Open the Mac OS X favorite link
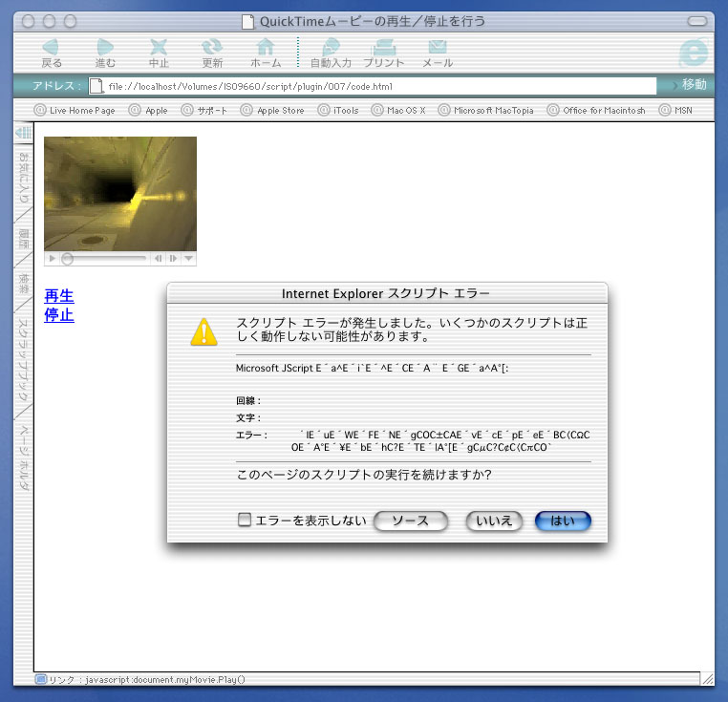Screen dimensions: 728x702 398,111
